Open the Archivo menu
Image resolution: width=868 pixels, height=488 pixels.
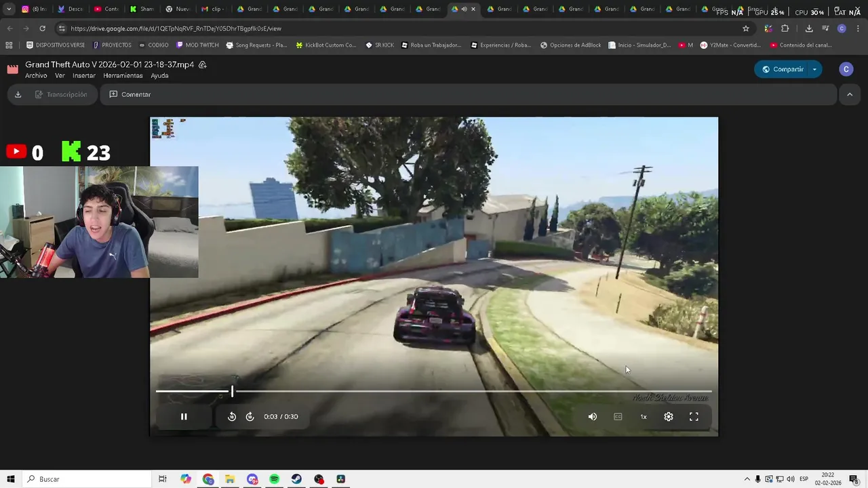click(x=36, y=76)
